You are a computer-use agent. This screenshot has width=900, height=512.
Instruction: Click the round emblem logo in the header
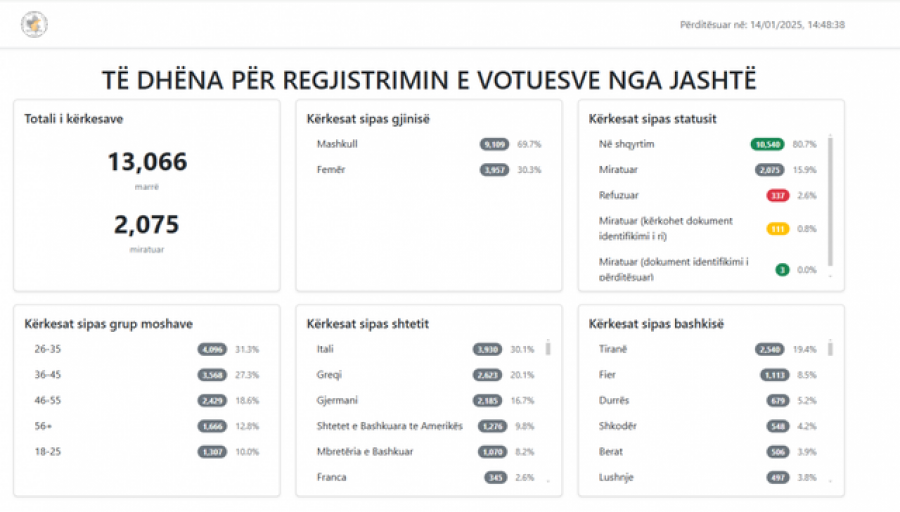(34, 25)
